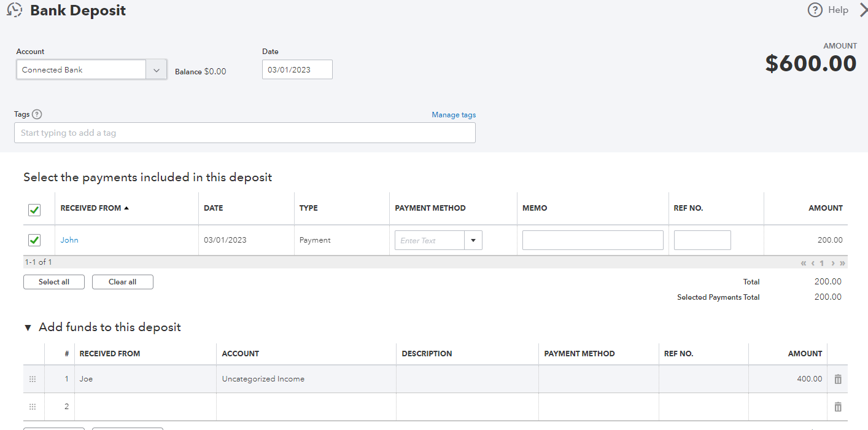Delete Joe's line using the trash icon
The image size is (868, 430).
click(x=837, y=379)
